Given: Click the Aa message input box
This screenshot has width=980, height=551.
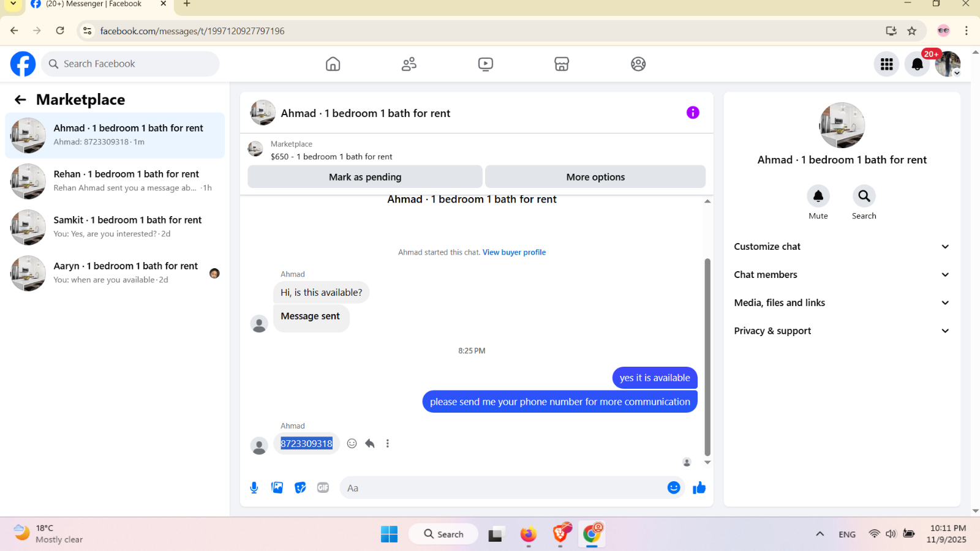Looking at the screenshot, I should click(502, 488).
